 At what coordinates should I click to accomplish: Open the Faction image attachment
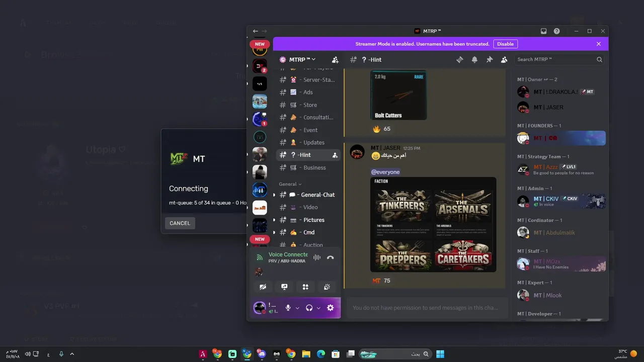433,224
